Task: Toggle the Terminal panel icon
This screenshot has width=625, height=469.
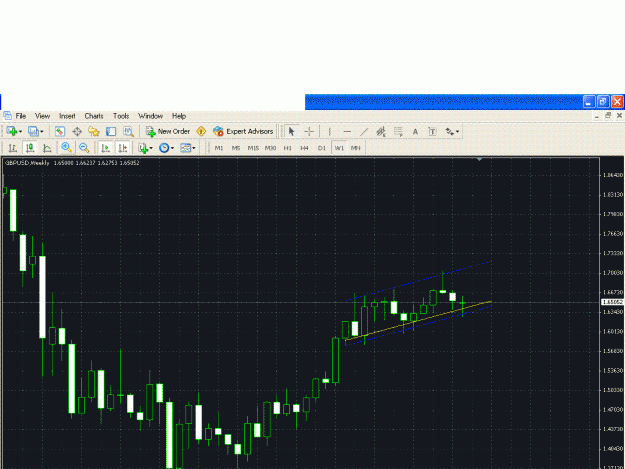Action: tap(111, 131)
